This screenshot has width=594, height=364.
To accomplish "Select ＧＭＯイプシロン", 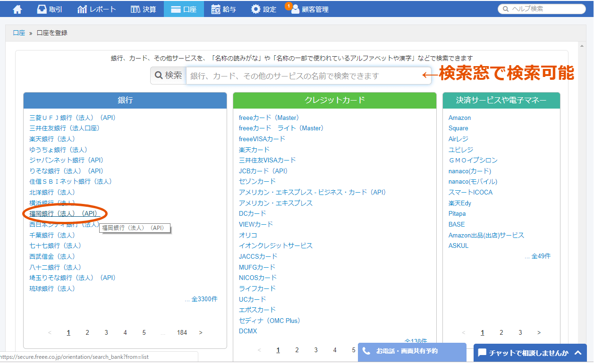I will 473,160.
